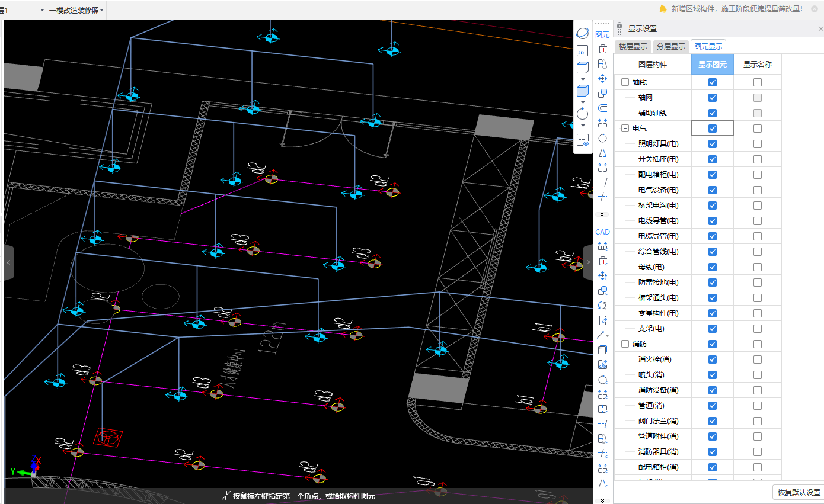The image size is (824, 504).
Task: Expand right side panel arrow handle
Action: [588, 262]
